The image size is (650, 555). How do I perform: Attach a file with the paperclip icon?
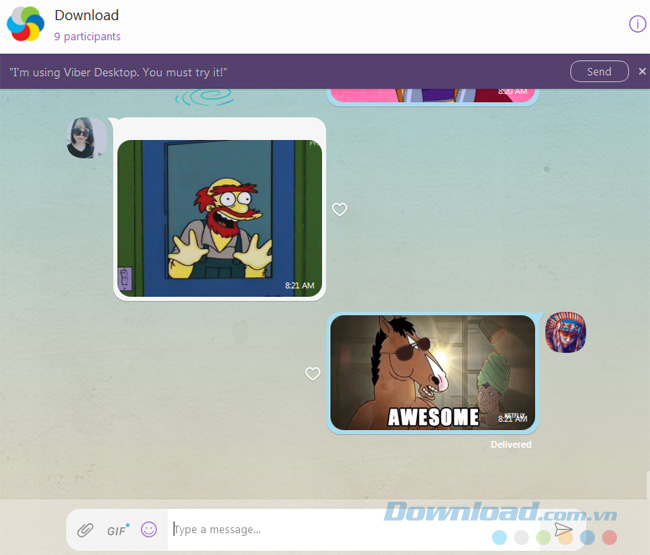point(85,530)
